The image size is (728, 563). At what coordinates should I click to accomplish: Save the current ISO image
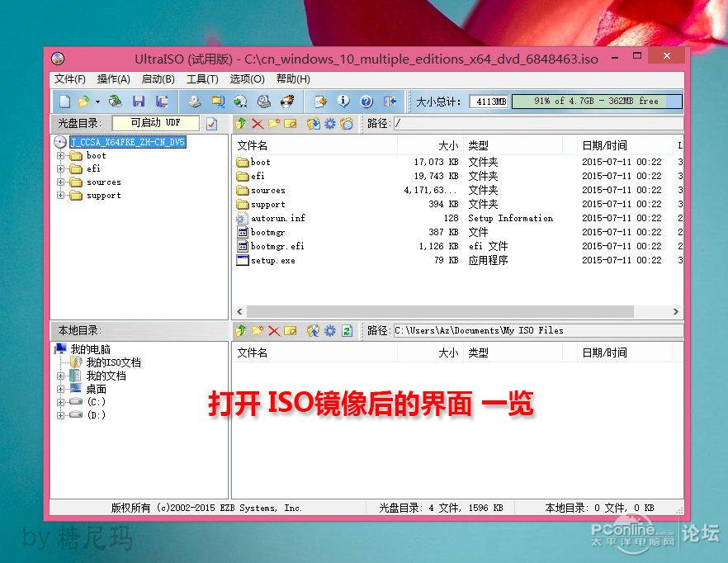139,100
